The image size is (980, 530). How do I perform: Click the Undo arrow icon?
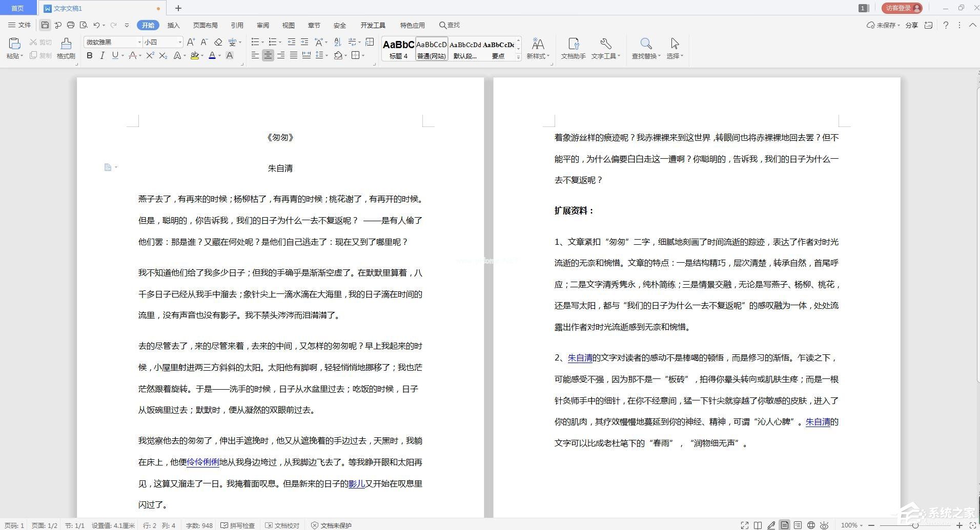tap(96, 25)
